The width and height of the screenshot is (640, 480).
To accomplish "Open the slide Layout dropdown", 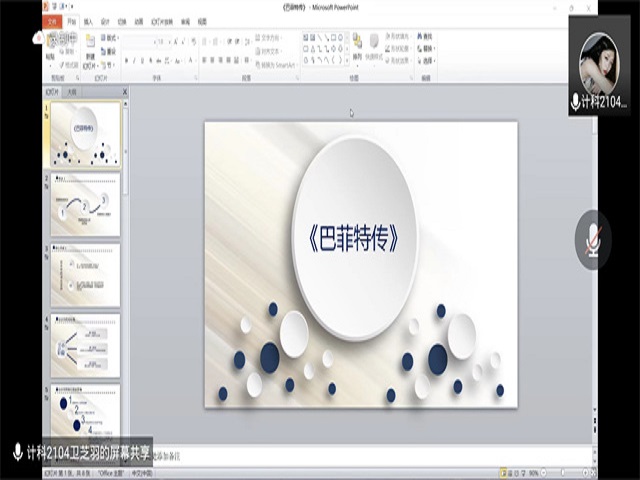I will 110,37.
